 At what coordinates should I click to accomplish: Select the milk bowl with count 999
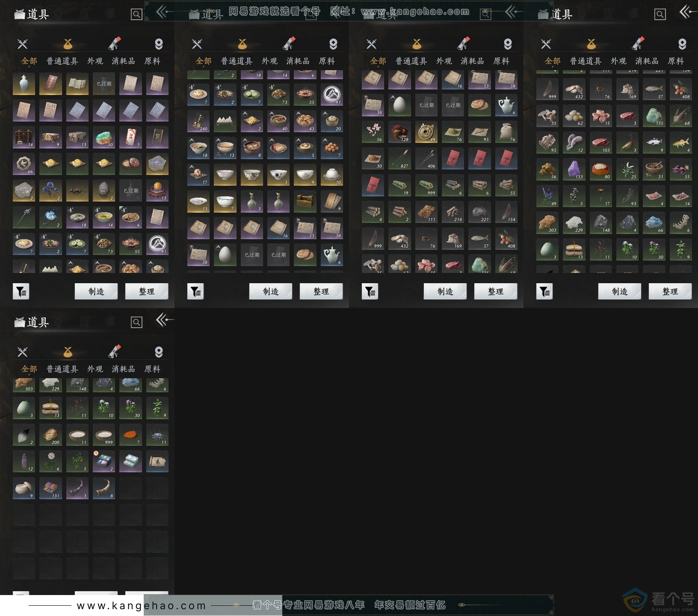pyautogui.click(x=104, y=435)
